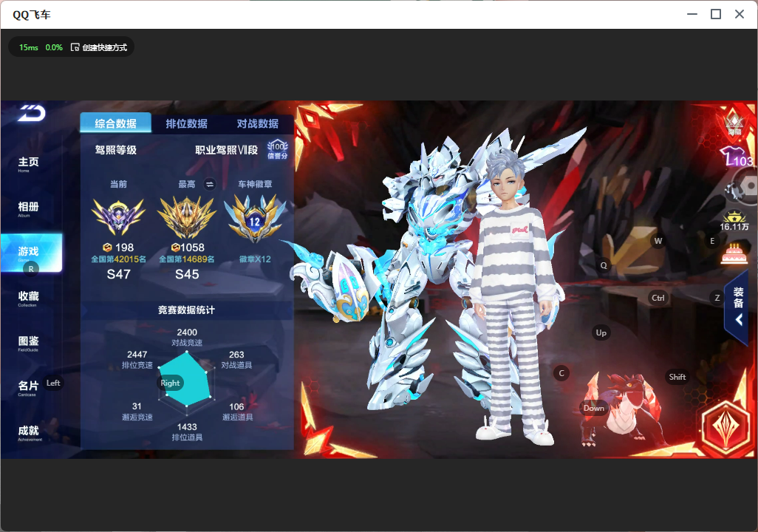Viewport: 758px width, 532px height.
Task: Click the S45 season label
Action: [x=187, y=275]
